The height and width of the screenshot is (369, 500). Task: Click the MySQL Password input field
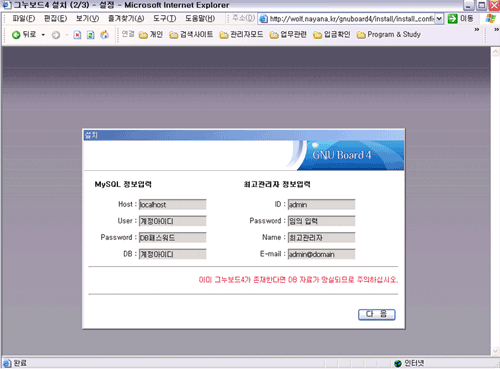coord(173,237)
